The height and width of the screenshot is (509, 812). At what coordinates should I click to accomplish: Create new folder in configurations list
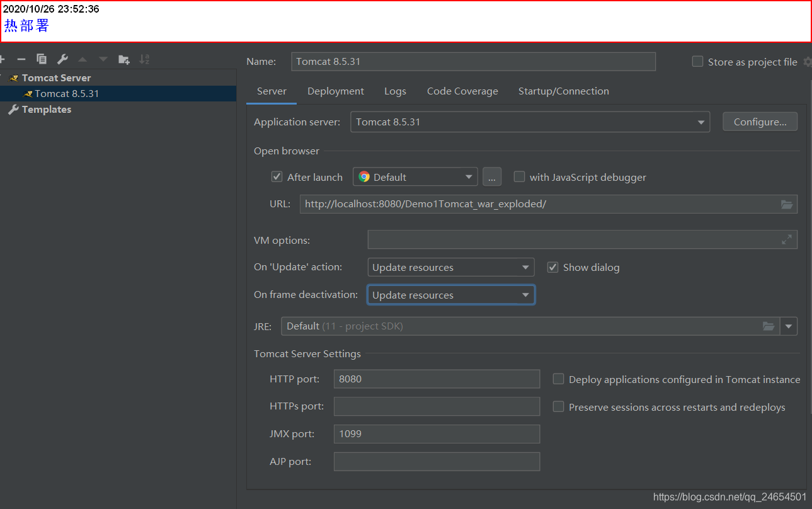(124, 59)
